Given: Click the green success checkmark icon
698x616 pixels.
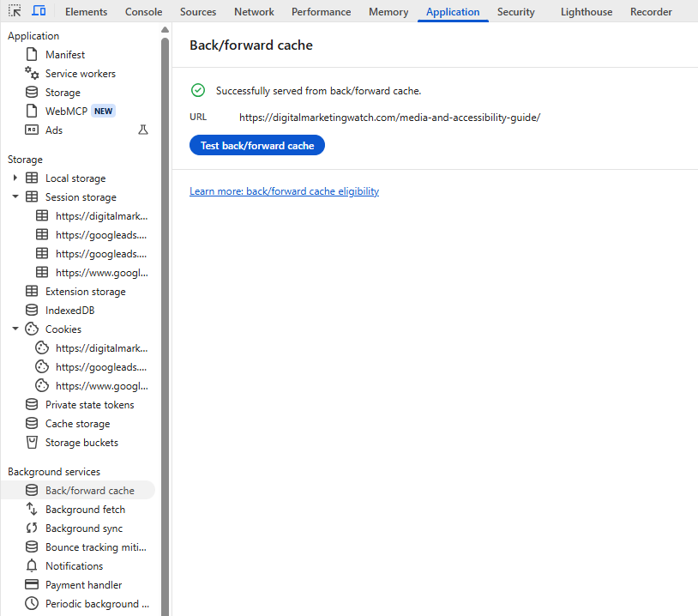Looking at the screenshot, I should [198, 90].
